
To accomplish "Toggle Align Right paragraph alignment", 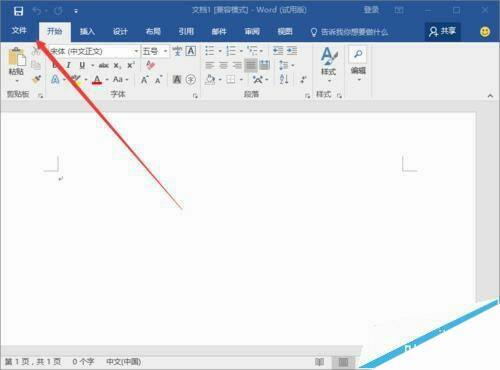I will 237,65.
